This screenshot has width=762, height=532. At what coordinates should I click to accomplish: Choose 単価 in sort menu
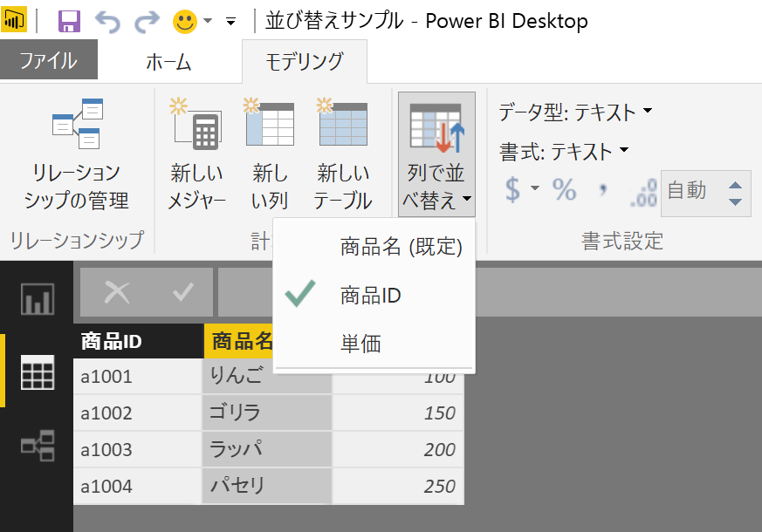click(x=374, y=343)
